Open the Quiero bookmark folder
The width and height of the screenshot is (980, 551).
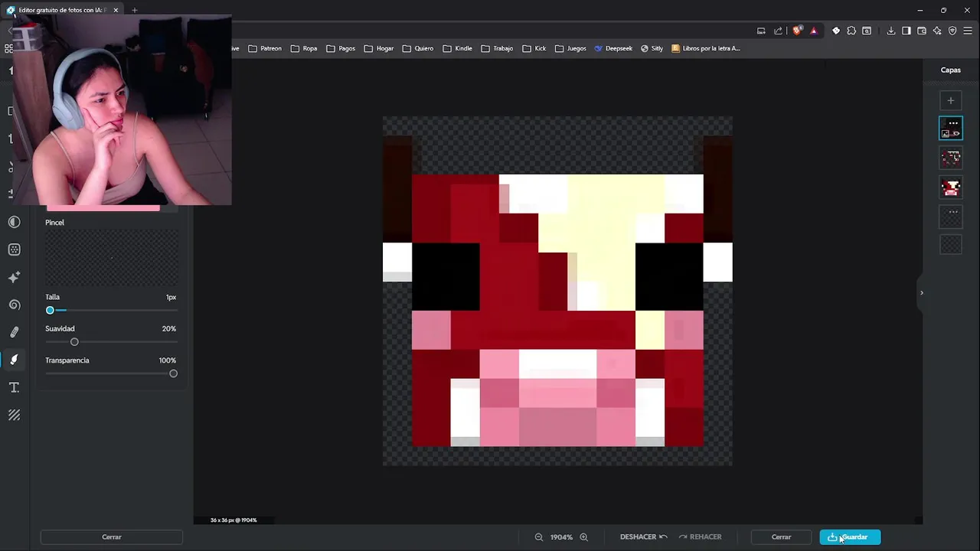(x=418, y=48)
